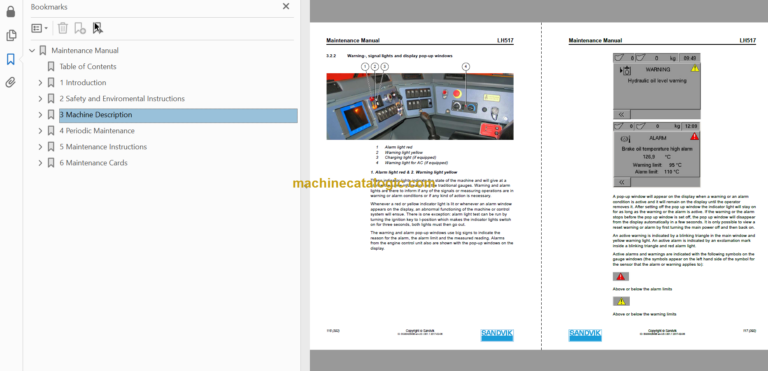Toggle the Bookmarks panel sidebar icon
Screen dimensions: 768x371
click(x=10, y=59)
